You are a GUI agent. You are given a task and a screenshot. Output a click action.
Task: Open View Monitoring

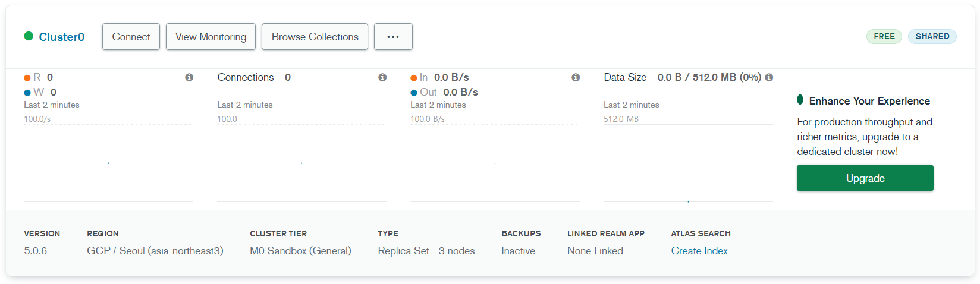pyautogui.click(x=211, y=37)
